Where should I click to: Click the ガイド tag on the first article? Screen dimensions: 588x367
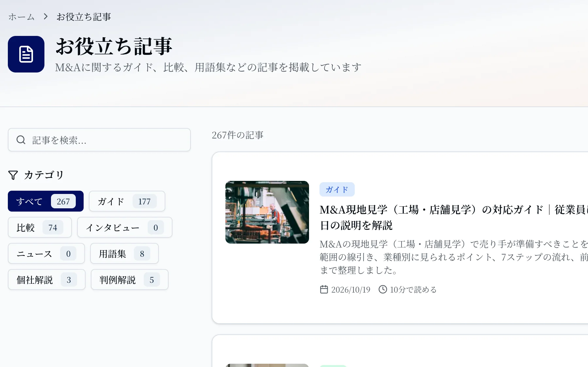pos(337,189)
